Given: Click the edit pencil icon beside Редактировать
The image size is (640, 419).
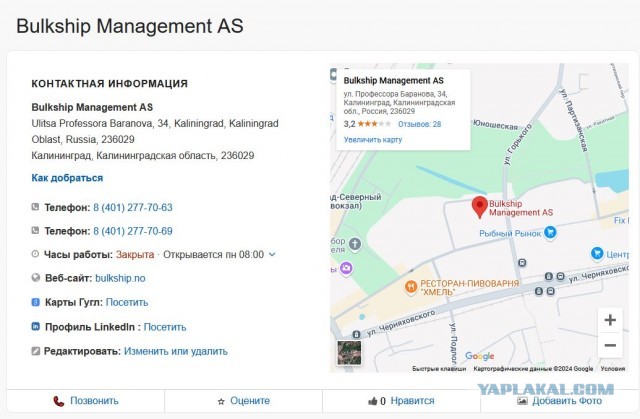Looking at the screenshot, I should pos(36,351).
